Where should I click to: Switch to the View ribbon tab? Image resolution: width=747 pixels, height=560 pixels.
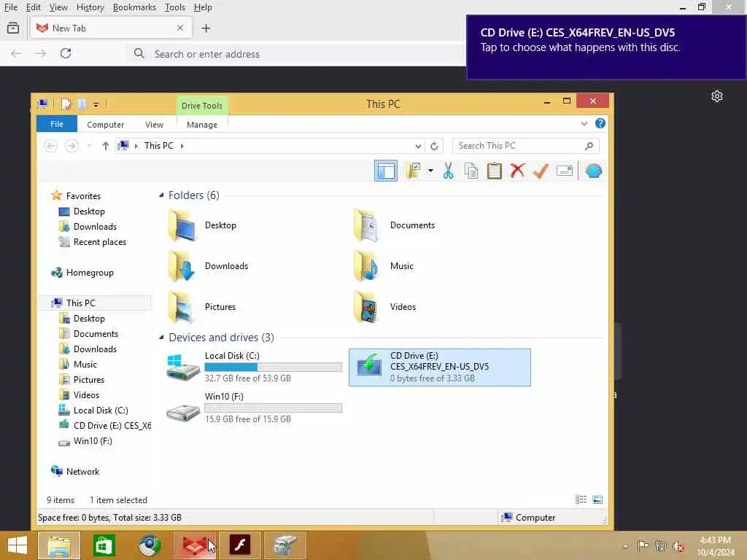pyautogui.click(x=154, y=124)
